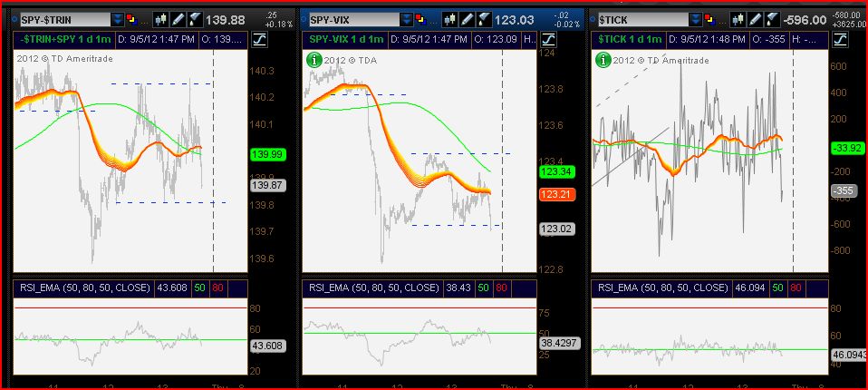This screenshot has height=390, width=868.
Task: Click last price 123.03
Action: (515, 20)
